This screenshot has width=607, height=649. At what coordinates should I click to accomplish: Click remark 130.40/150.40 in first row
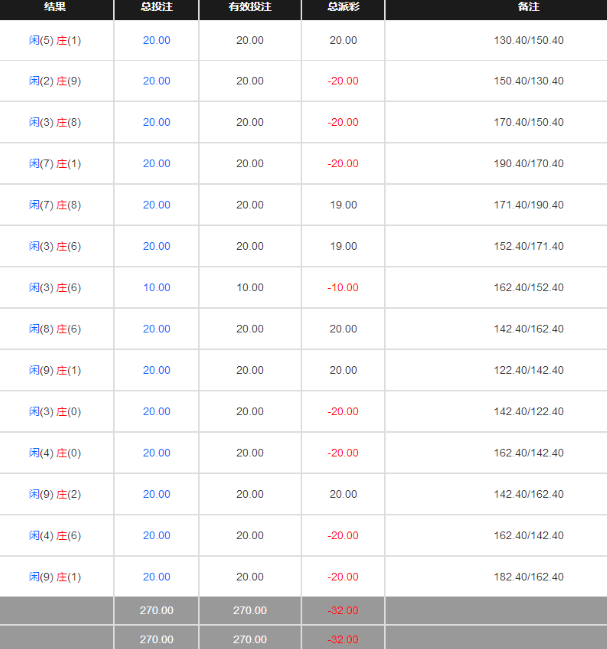(529, 40)
